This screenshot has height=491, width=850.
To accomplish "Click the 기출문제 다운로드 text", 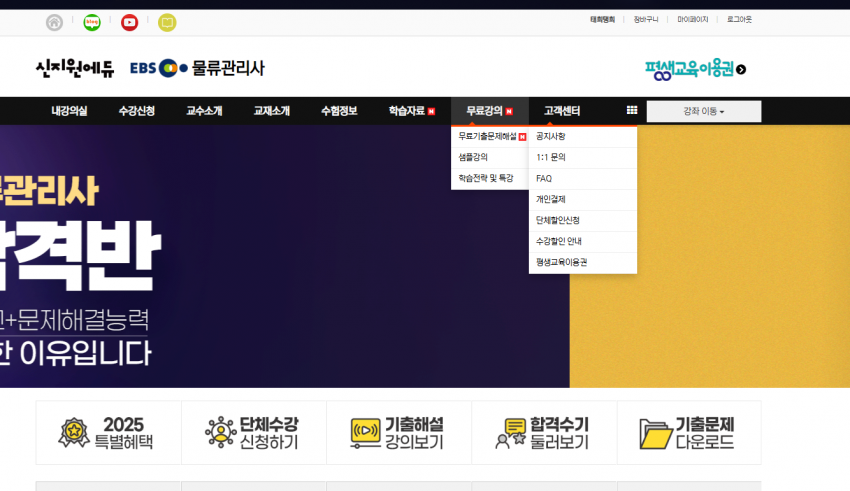I will point(705,433).
